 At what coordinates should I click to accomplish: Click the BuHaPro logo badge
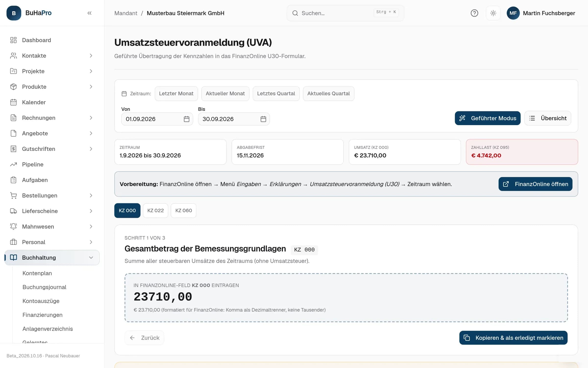coord(14,13)
